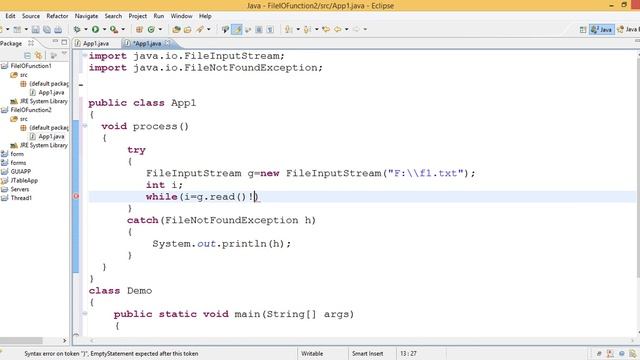This screenshot has width=640, height=360.
Task: Open the Help menu
Action: [205, 16]
